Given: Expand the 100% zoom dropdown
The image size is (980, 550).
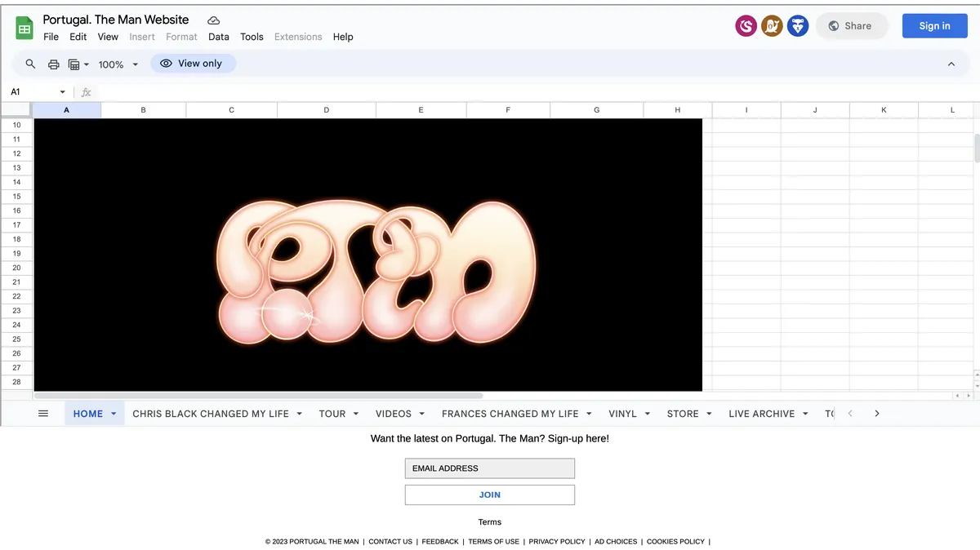Looking at the screenshot, I should [x=118, y=64].
